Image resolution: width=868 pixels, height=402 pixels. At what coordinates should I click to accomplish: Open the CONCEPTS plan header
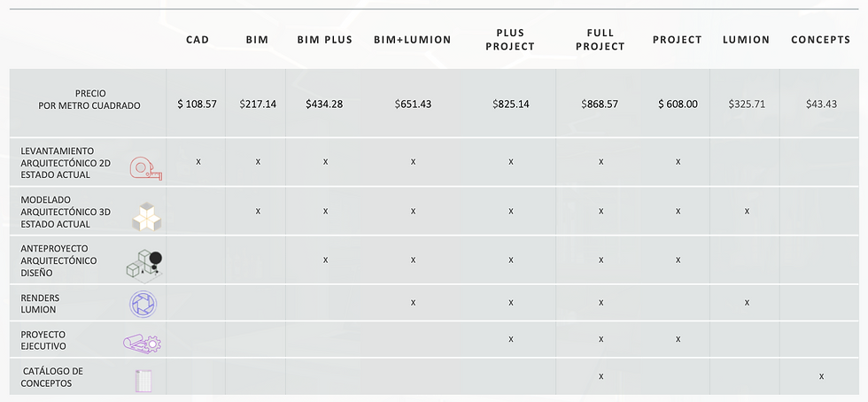820,40
